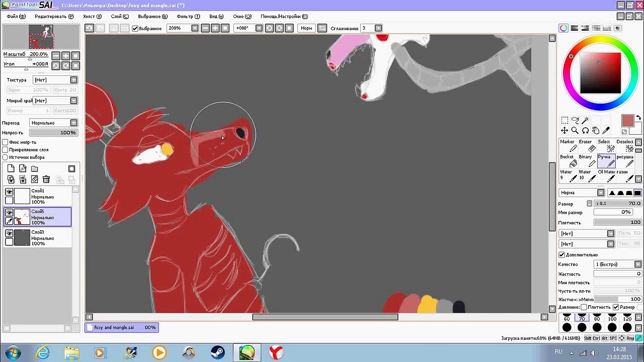The height and width of the screenshot is (362, 644).
Task: Select the rectangular selection tool
Action: pyautogui.click(x=565, y=120)
